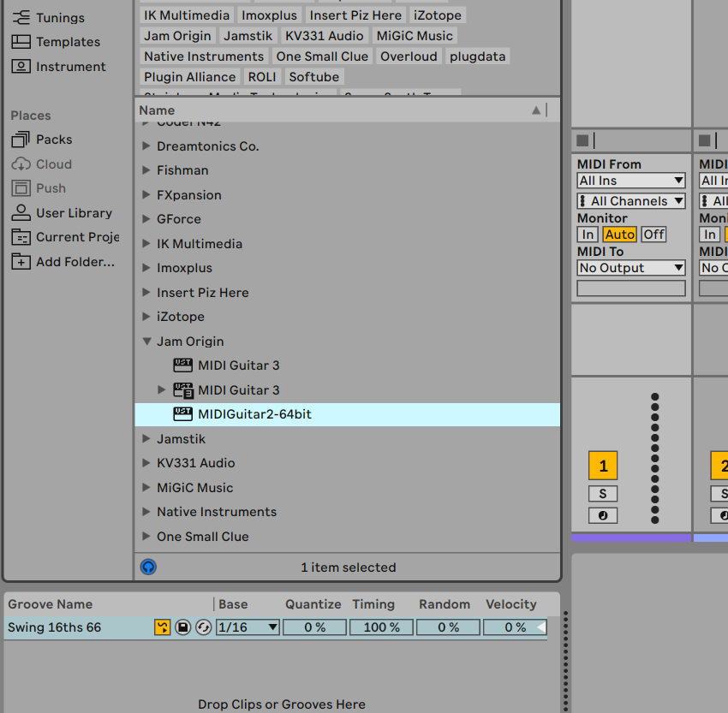Select the MiGiC Music folder row

(347, 488)
